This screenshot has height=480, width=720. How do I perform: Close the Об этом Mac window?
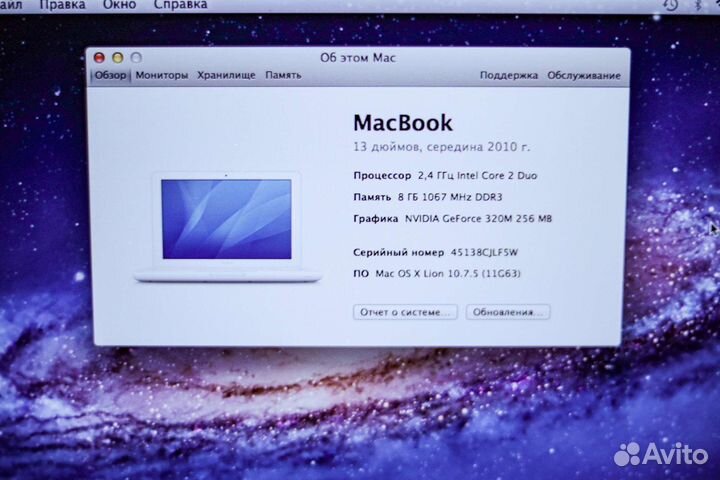click(x=99, y=57)
